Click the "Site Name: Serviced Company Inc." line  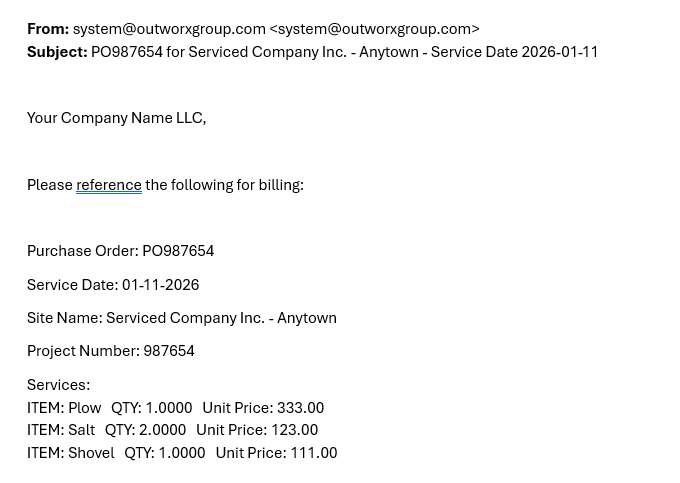[181, 318]
